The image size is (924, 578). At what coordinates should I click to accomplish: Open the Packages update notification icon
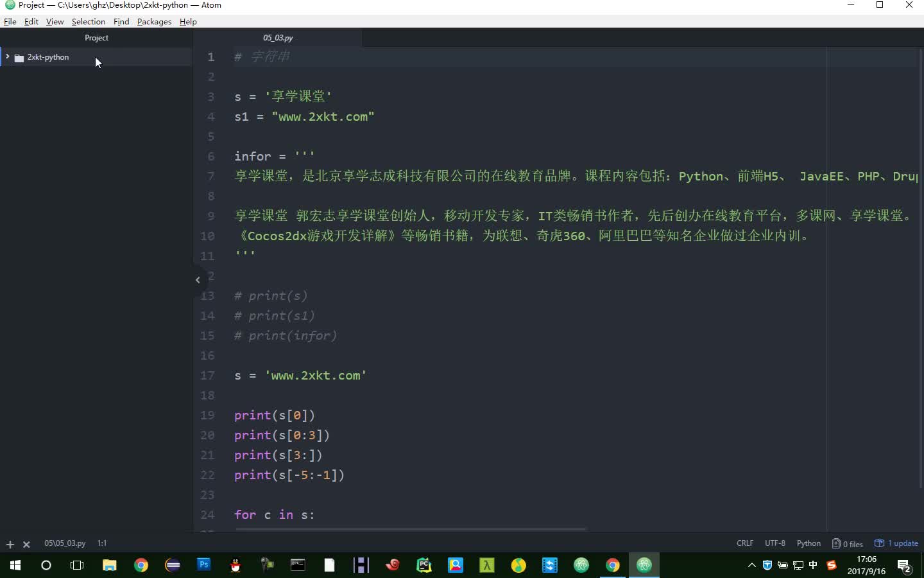pos(878,543)
